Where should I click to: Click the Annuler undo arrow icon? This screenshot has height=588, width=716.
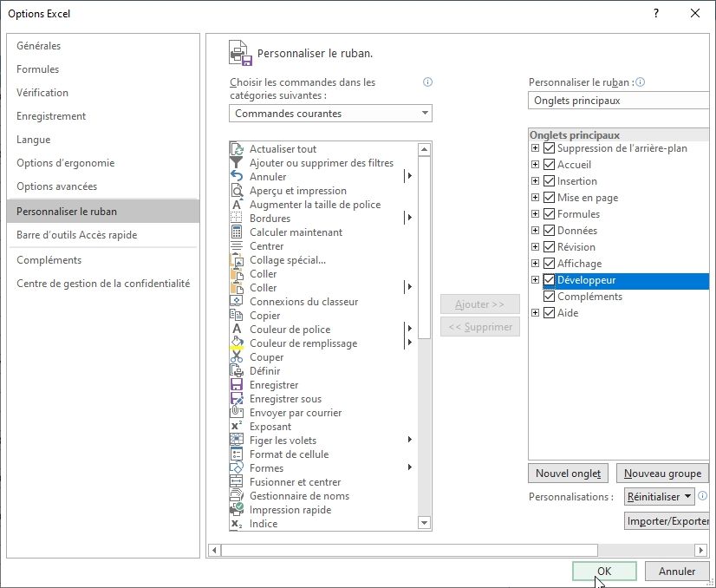point(237,176)
